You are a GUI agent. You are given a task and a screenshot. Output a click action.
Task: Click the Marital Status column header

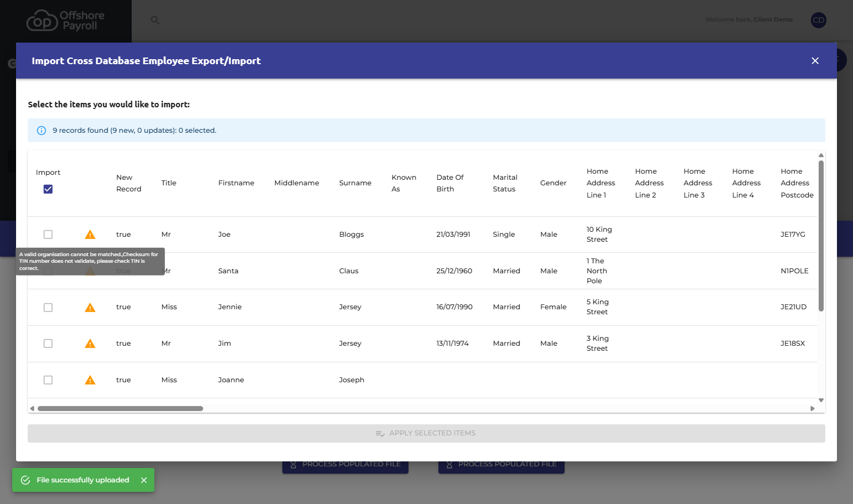[x=505, y=183]
